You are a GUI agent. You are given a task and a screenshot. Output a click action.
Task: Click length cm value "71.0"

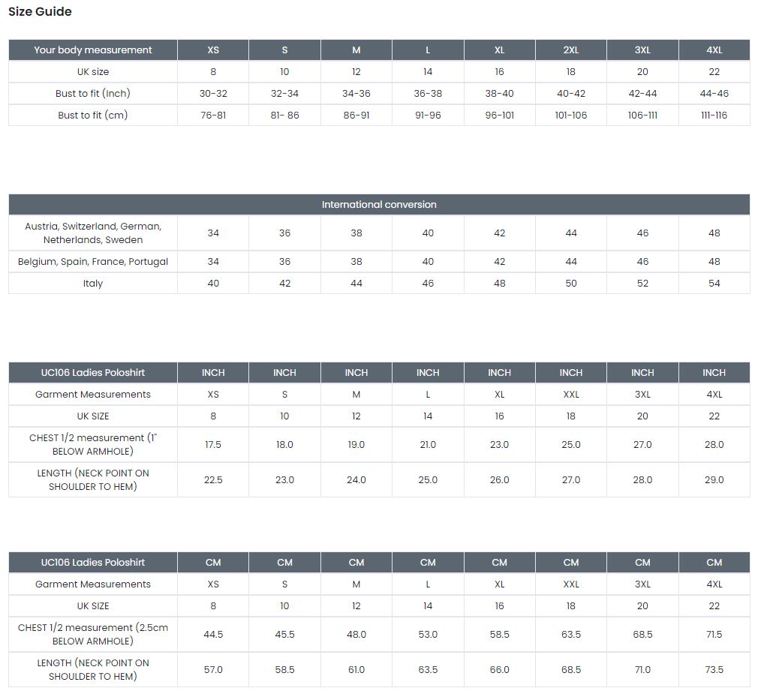(x=642, y=669)
